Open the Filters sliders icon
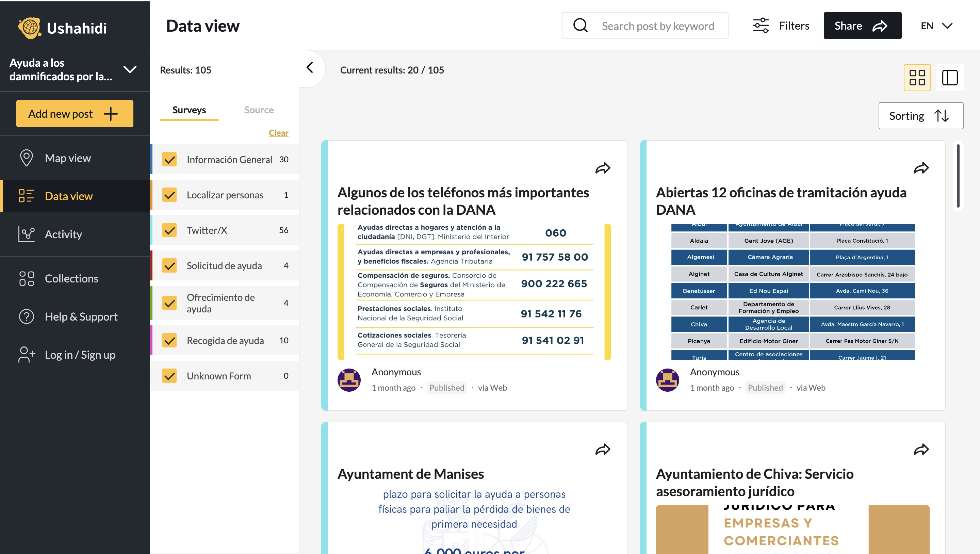This screenshot has width=980, height=554. pos(761,26)
